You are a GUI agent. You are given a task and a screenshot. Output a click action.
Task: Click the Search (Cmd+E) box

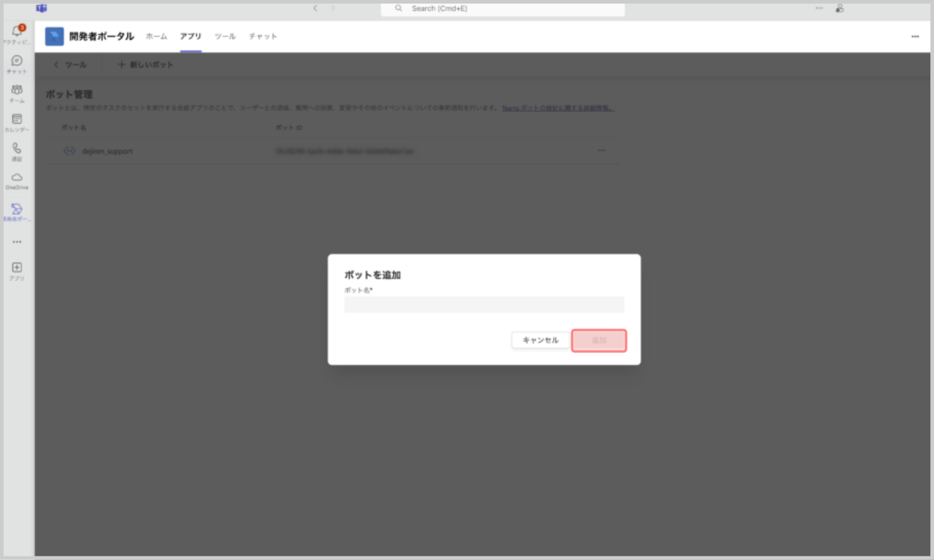coord(503,9)
